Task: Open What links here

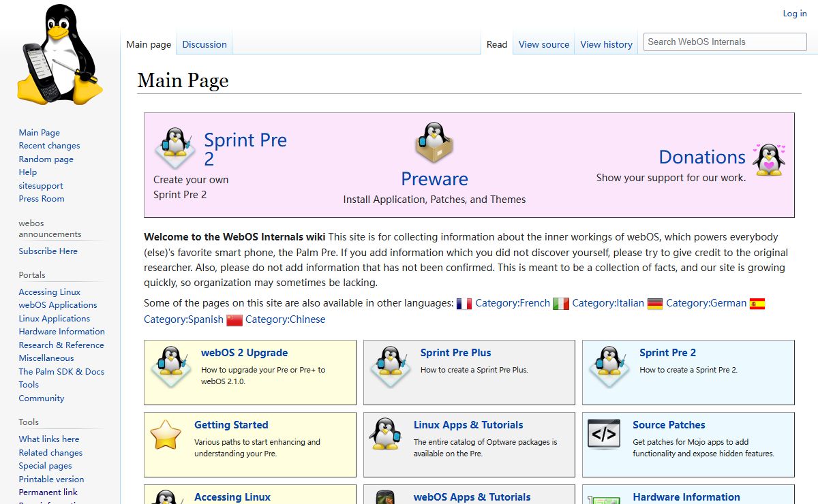Action: 49,439
